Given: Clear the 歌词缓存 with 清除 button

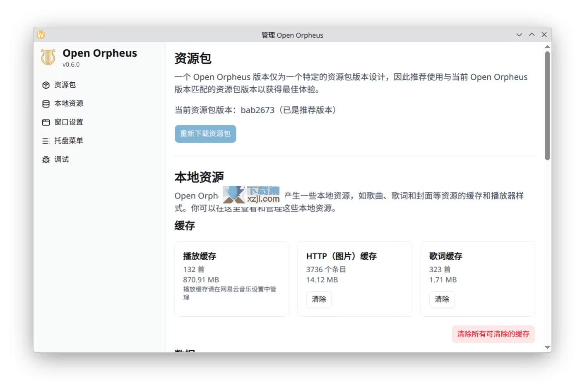Looking at the screenshot, I should click(x=442, y=299).
